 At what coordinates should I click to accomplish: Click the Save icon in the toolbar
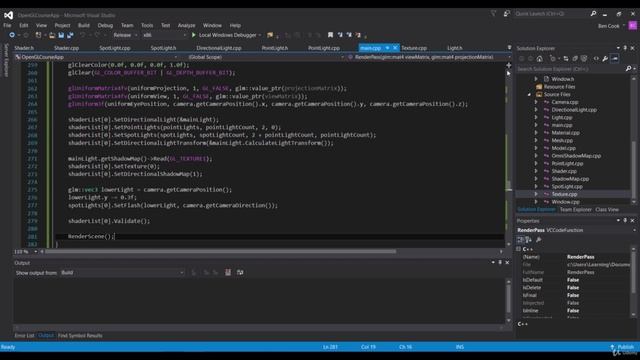(x=61, y=36)
